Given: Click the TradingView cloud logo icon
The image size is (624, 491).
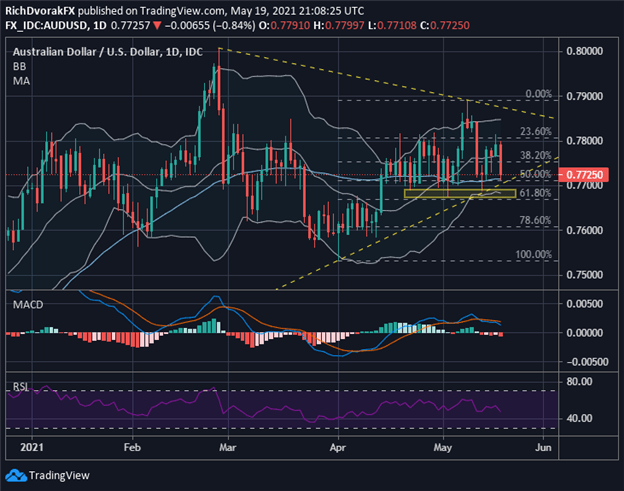Looking at the screenshot, I should (x=16, y=475).
